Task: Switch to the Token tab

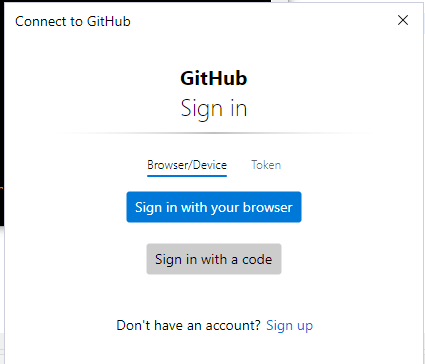Action: 266,165
